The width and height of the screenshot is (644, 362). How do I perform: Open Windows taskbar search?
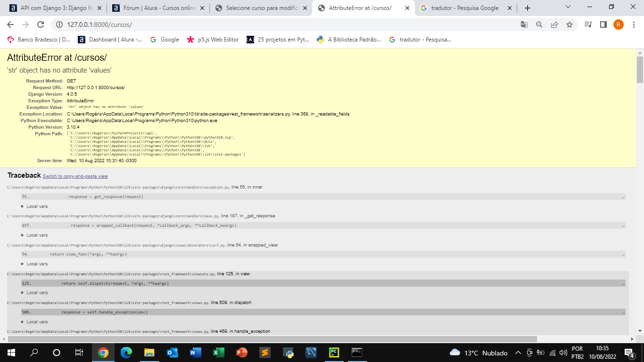34,353
